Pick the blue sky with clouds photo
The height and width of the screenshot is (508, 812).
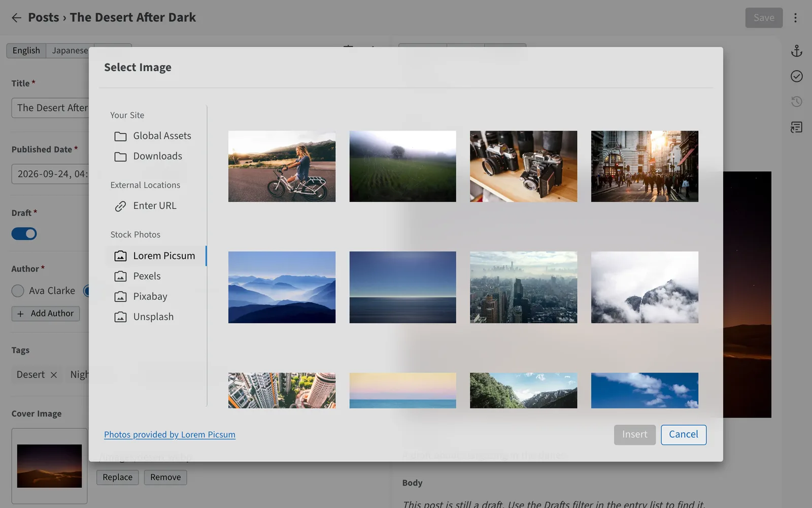click(x=645, y=390)
